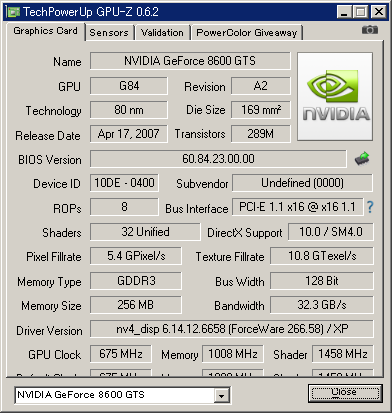Click the Texture Fillrate label

click(x=230, y=257)
